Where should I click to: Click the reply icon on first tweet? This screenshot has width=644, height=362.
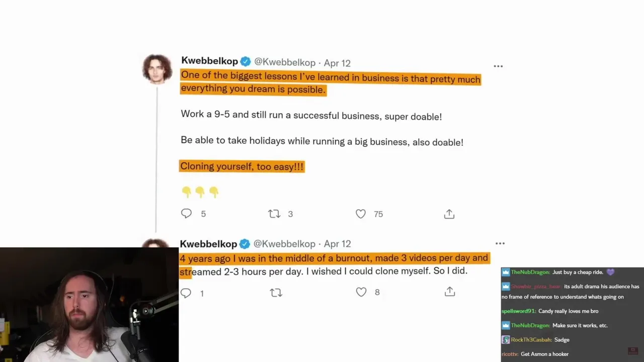click(x=186, y=214)
